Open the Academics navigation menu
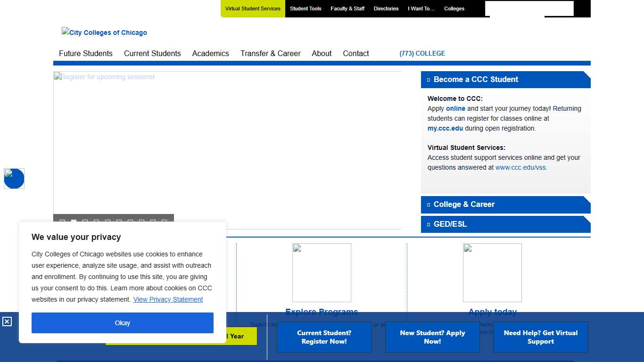This screenshot has width=644, height=362. (210, 53)
